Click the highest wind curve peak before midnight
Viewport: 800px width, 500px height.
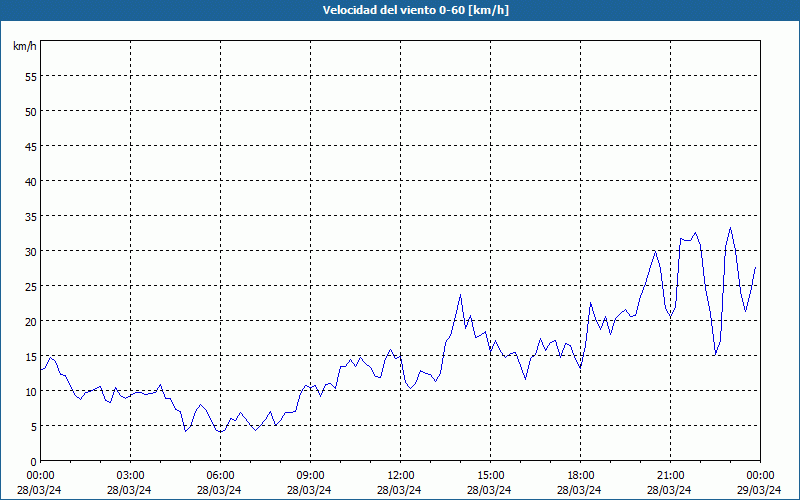coord(731,228)
